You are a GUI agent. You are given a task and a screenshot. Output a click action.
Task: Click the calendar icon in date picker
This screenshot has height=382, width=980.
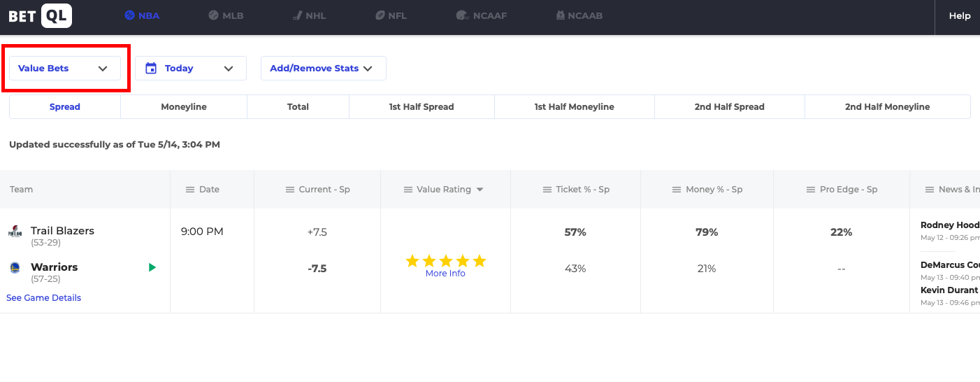(x=151, y=68)
